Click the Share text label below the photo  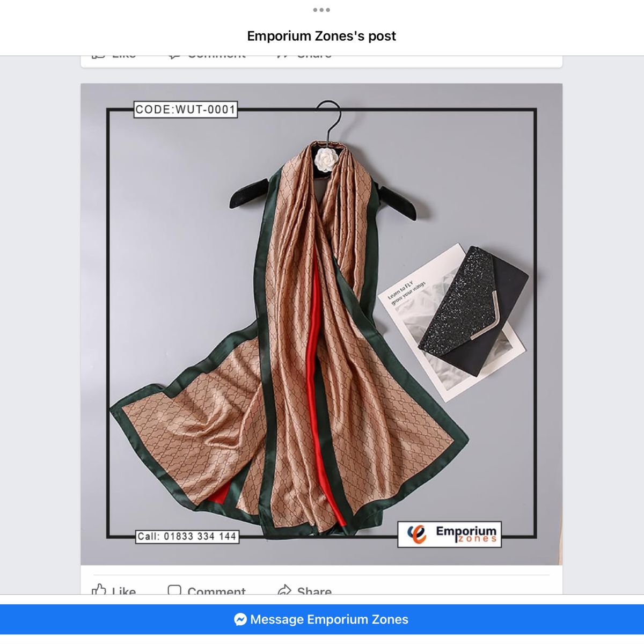pos(314,590)
